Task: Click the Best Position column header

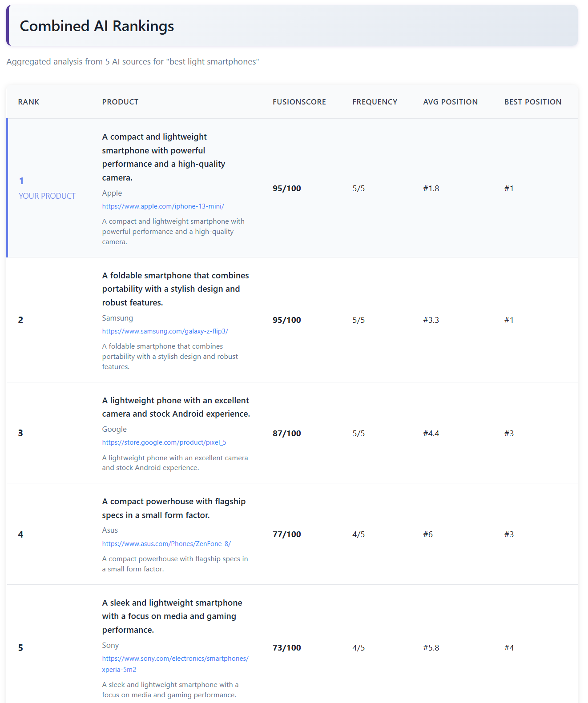Action: point(532,102)
